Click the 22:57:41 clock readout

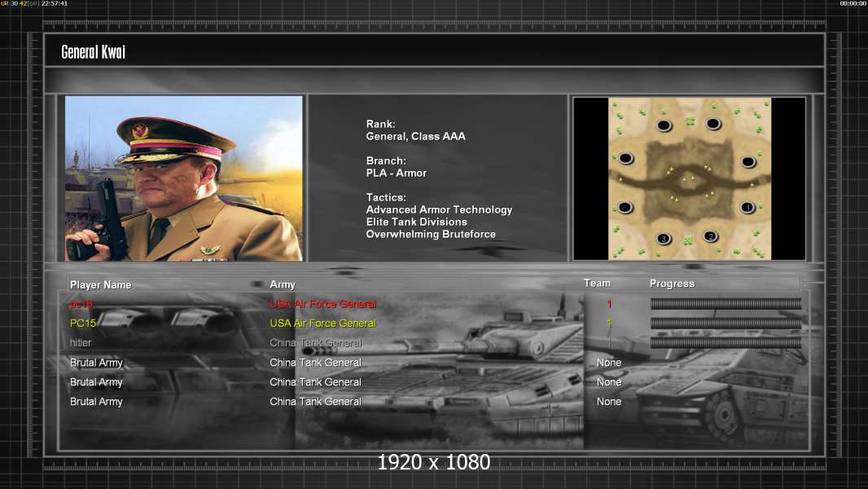click(x=55, y=3)
